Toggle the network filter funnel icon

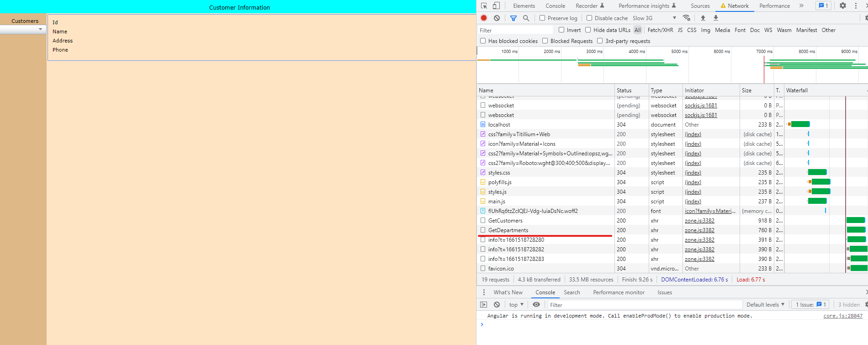click(513, 18)
